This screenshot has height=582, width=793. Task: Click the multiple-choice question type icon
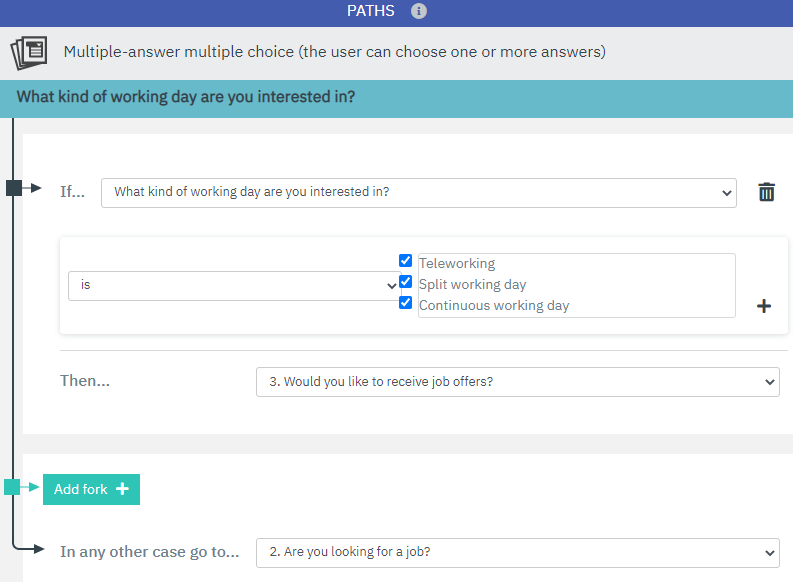[29, 53]
